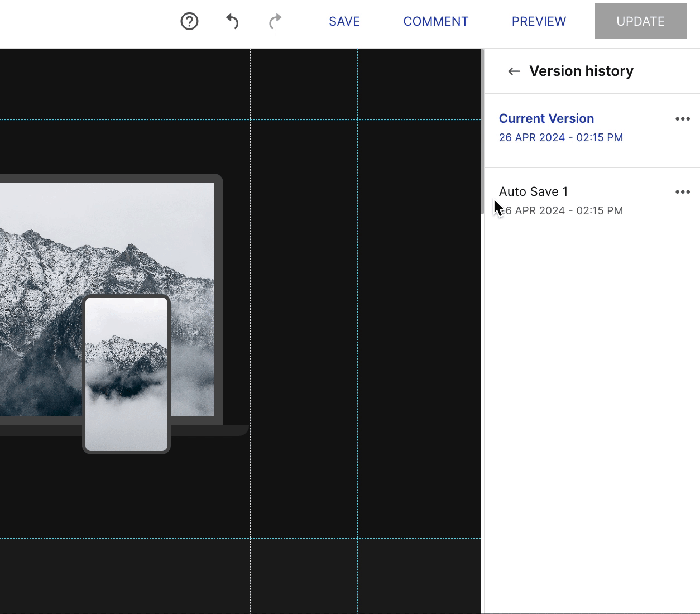The image size is (700, 614).
Task: Select the Auto Save 1 entry
Action: pyautogui.click(x=533, y=191)
